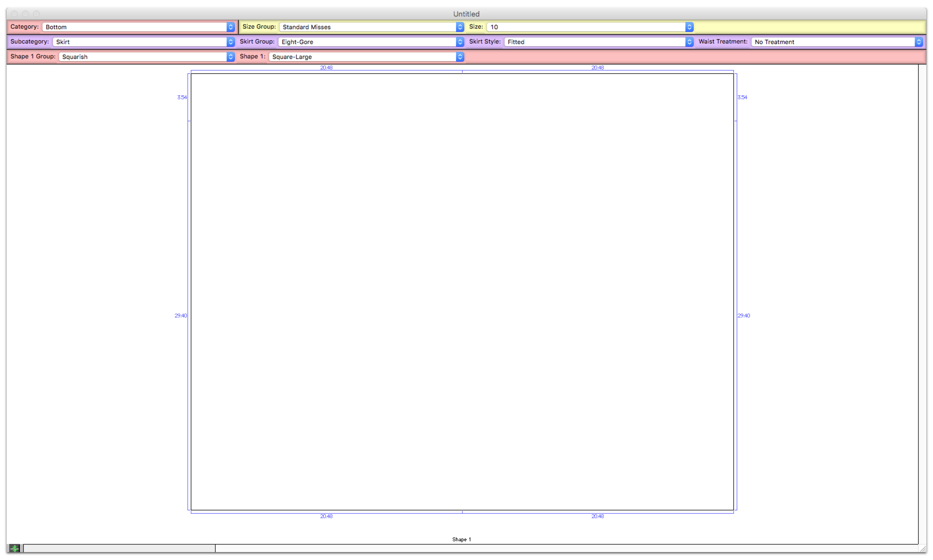Click the 'Shape 1:' field label

point(253,56)
